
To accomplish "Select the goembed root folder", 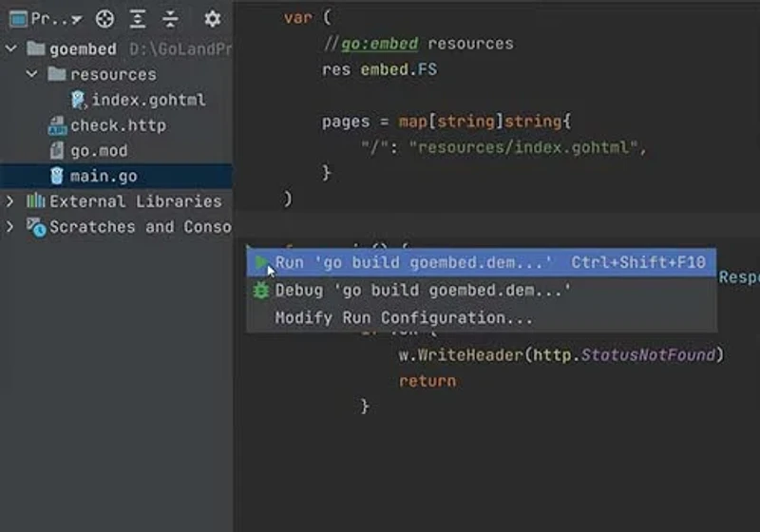I will (116, 49).
